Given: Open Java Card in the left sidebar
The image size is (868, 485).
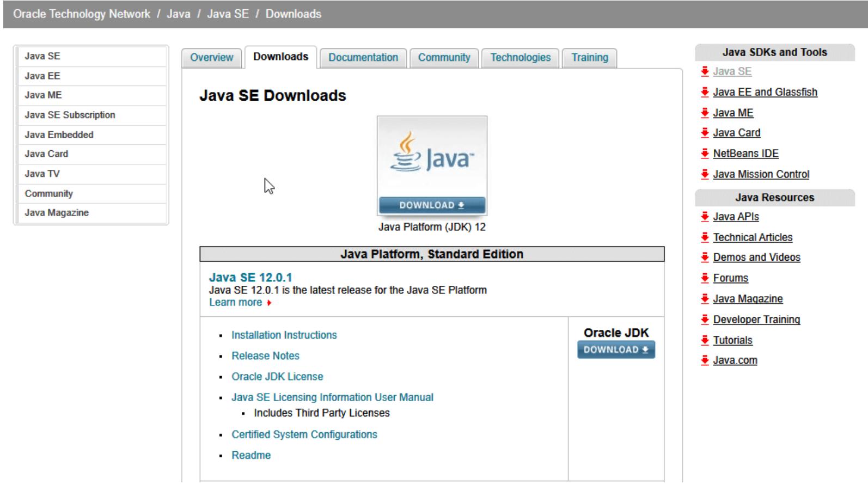Looking at the screenshot, I should pyautogui.click(x=92, y=154).
